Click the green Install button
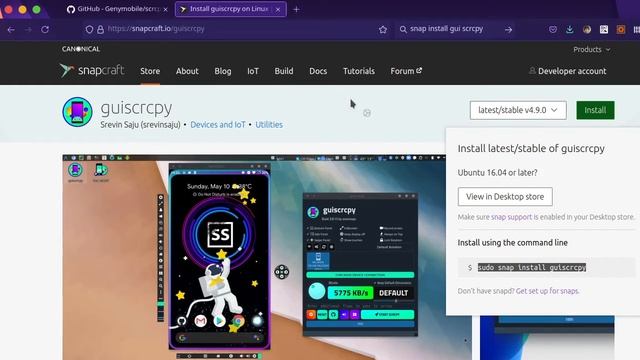Screen dimensions: 640x360 click(595, 110)
